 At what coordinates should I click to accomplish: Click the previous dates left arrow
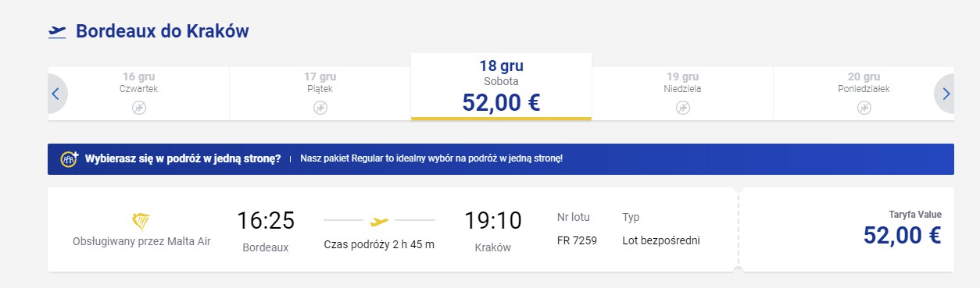coord(55,94)
